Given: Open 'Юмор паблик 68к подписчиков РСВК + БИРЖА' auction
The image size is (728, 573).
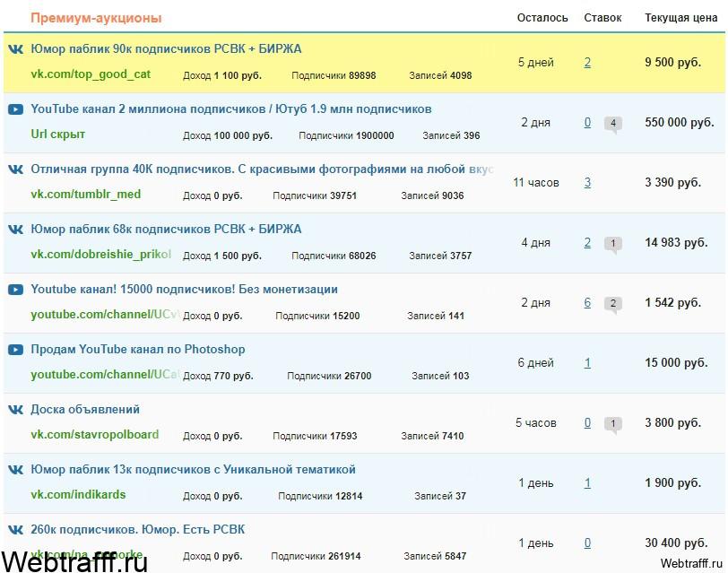Looking at the screenshot, I should [x=166, y=229].
